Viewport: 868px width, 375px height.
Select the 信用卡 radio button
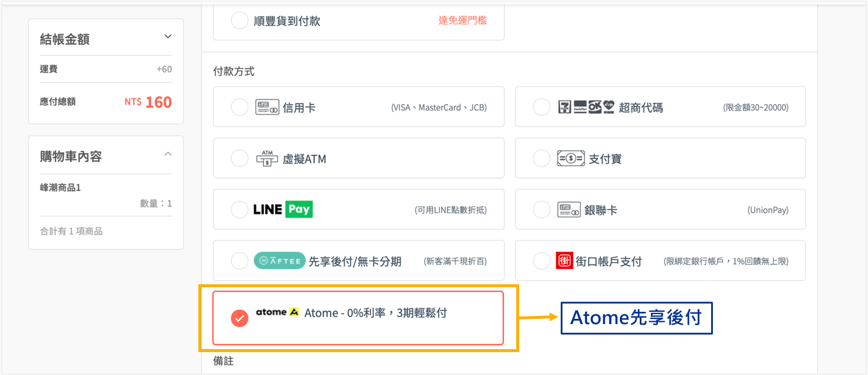[239, 108]
